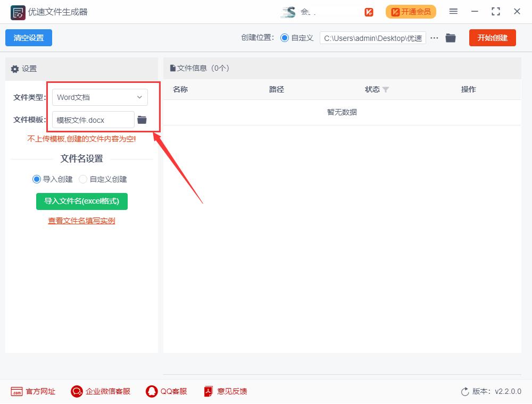Click the refresh icon next to version number
Screen dimensions: 532x404
coord(463,391)
